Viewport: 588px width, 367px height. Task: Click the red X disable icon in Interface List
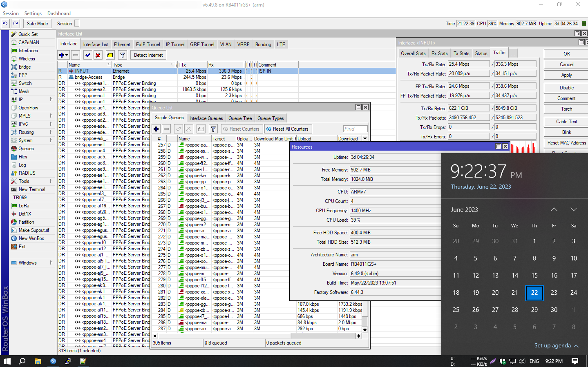click(x=98, y=55)
